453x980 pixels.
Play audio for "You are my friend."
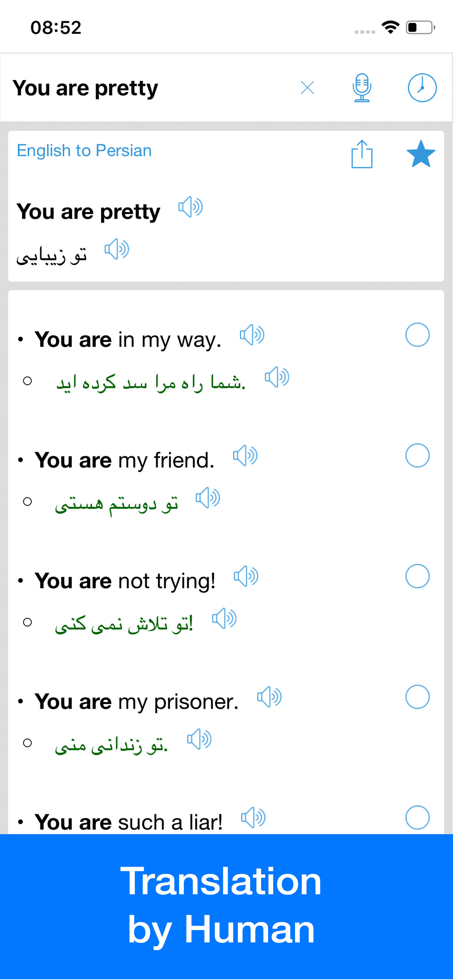click(245, 456)
